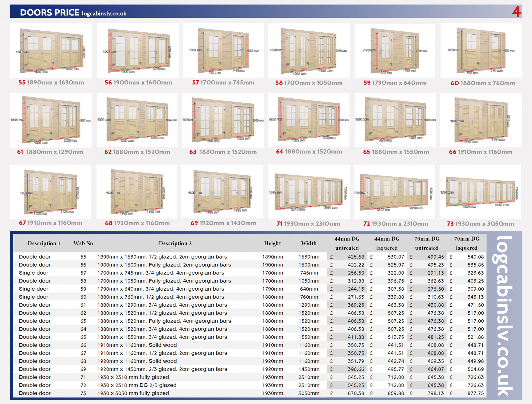The height and width of the screenshot is (404, 532).
Task: Click the door 63 fully glazed image
Action: 223,120
